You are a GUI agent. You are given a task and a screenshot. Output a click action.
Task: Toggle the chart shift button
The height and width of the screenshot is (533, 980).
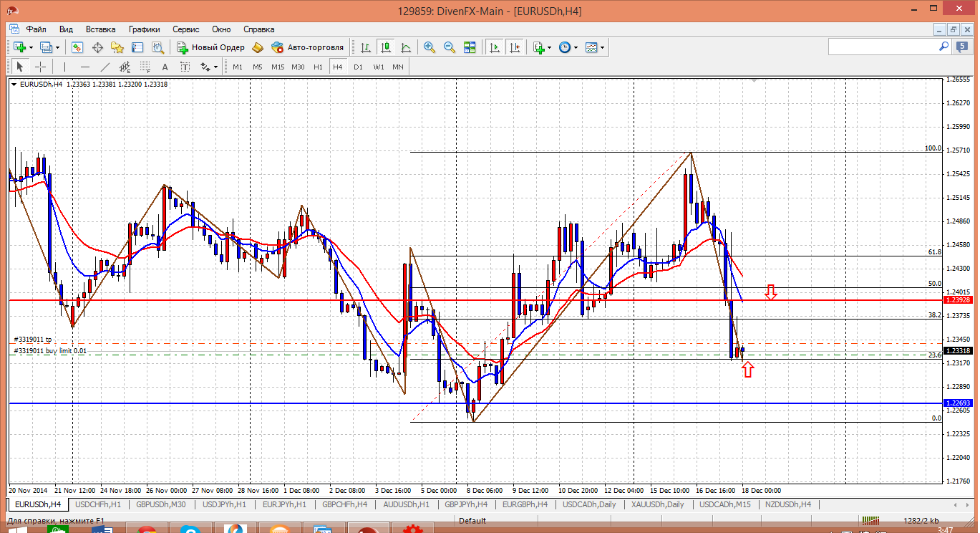tap(515, 47)
